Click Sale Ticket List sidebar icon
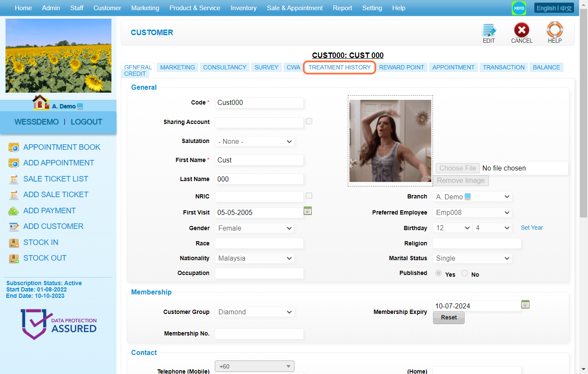588x374 pixels. coord(14,179)
